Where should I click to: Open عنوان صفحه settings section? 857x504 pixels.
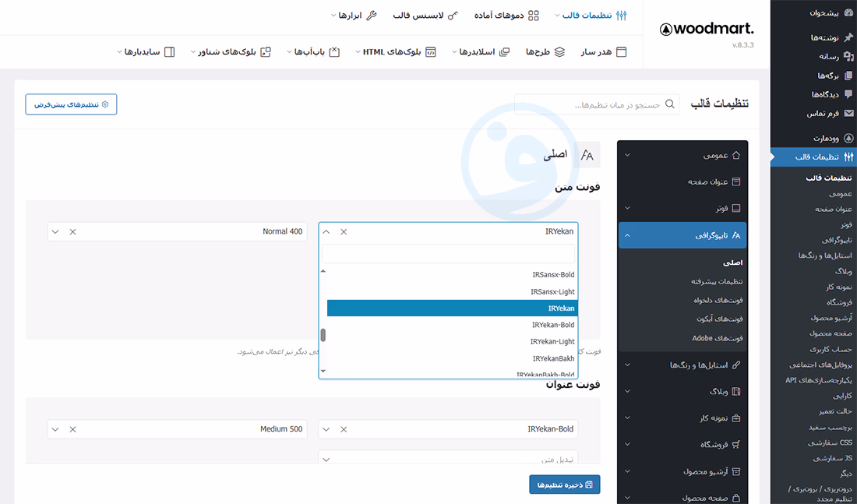click(682, 182)
